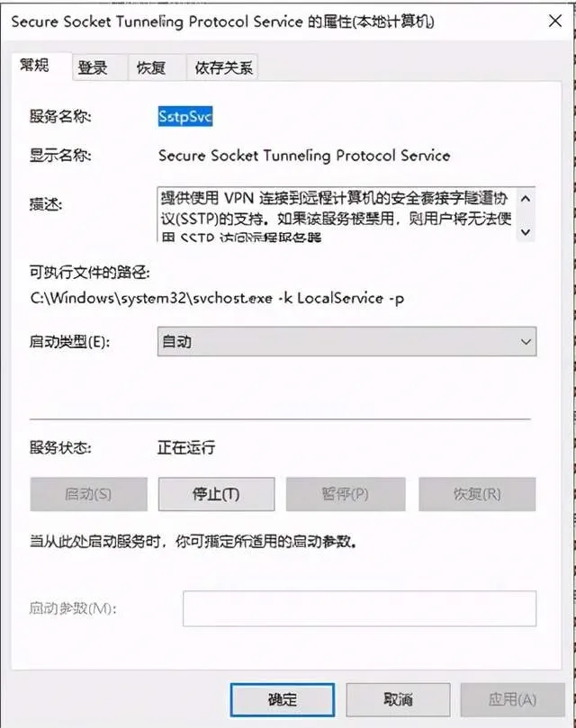
Task: Close the properties dialog window
Action: [555, 21]
